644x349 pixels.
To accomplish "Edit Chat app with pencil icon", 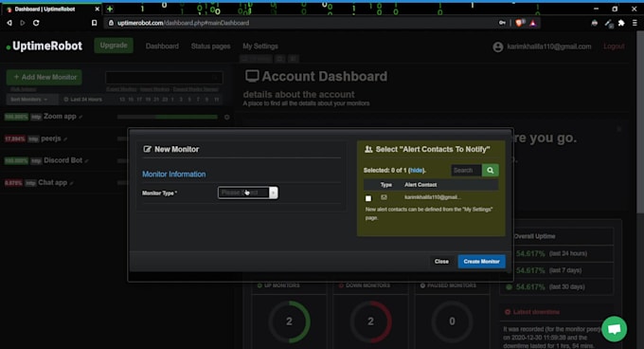I will point(72,183).
